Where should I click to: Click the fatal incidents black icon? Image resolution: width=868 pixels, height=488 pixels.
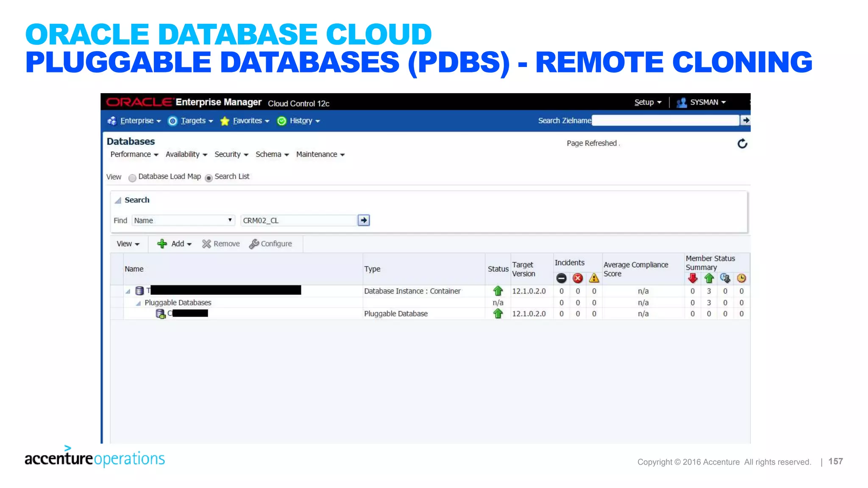coord(561,278)
